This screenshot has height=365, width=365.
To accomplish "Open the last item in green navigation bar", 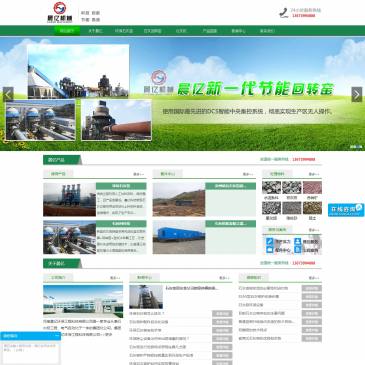I will click(267, 31).
